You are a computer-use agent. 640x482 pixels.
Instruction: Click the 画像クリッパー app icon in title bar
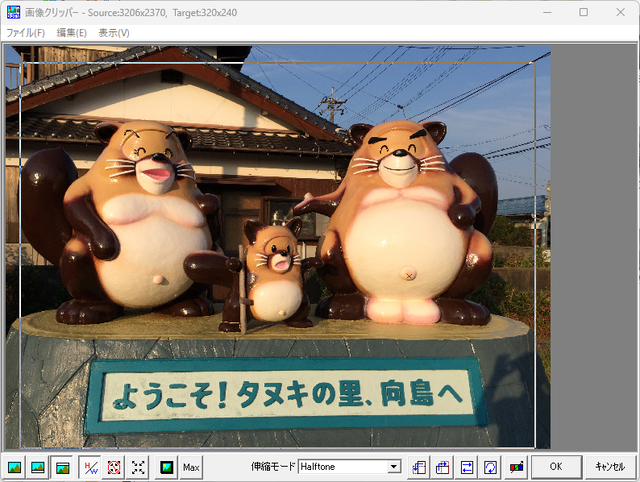[x=13, y=13]
